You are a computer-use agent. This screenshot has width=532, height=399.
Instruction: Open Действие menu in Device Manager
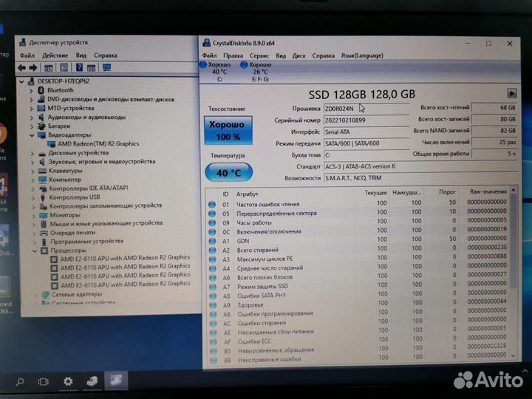[55, 55]
